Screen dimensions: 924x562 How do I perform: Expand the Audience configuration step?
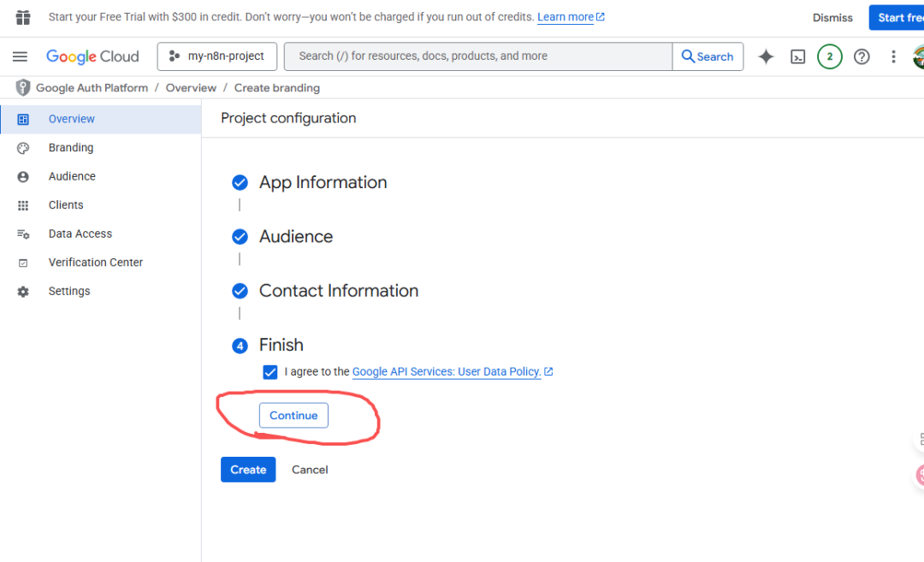pyautogui.click(x=296, y=237)
